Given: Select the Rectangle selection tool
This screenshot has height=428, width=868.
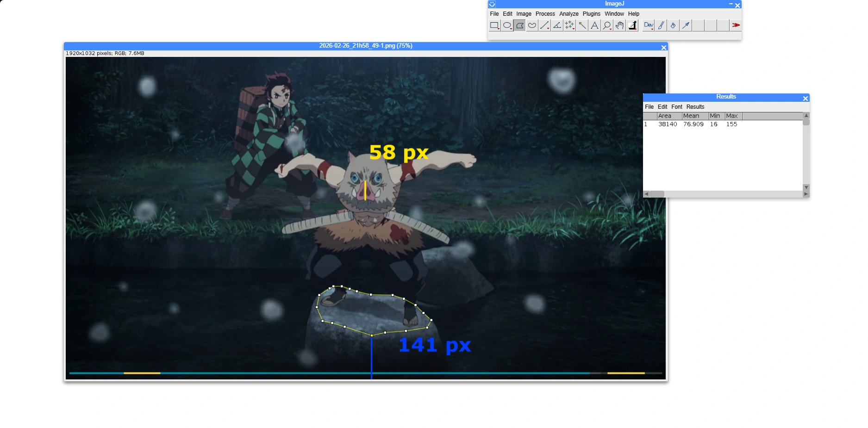Looking at the screenshot, I should (494, 25).
